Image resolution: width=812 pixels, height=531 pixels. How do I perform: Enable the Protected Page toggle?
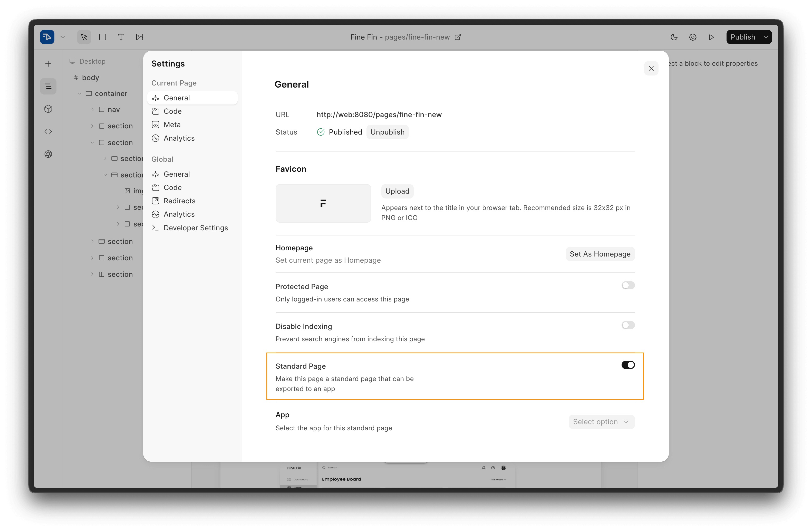point(628,285)
